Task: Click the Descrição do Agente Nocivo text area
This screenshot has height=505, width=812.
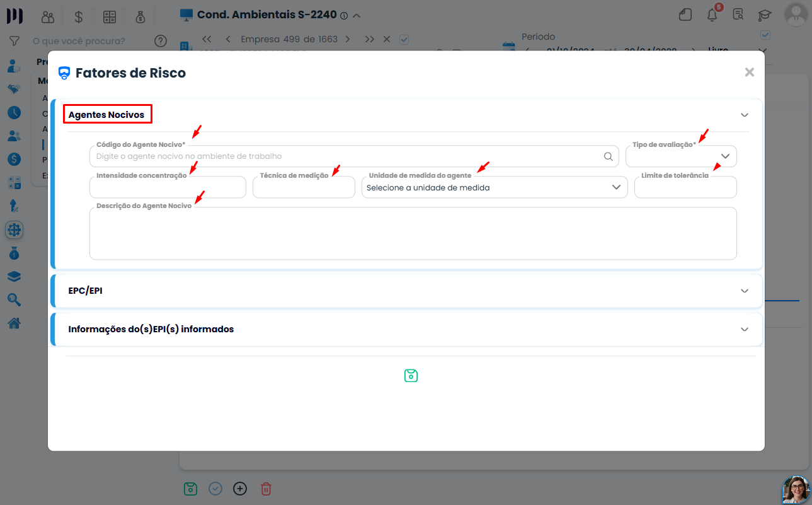Action: tap(413, 233)
